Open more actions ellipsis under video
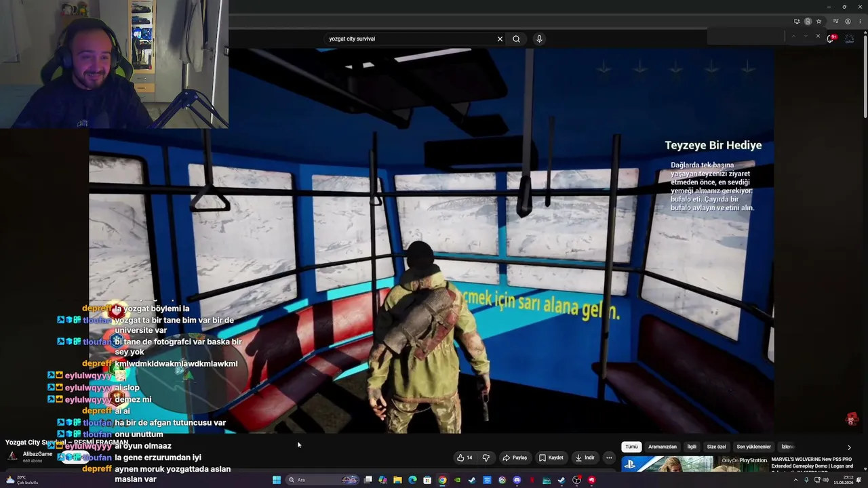Viewport: 868px width, 488px height. coord(609,457)
